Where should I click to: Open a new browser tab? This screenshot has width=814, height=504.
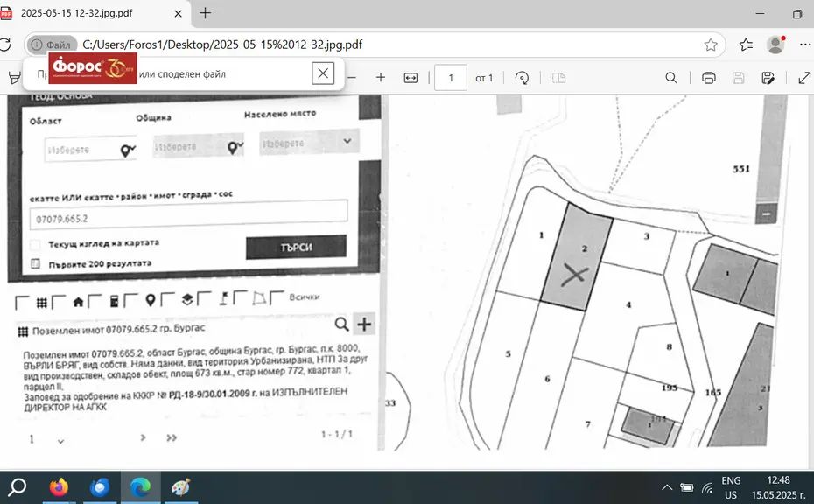click(206, 13)
